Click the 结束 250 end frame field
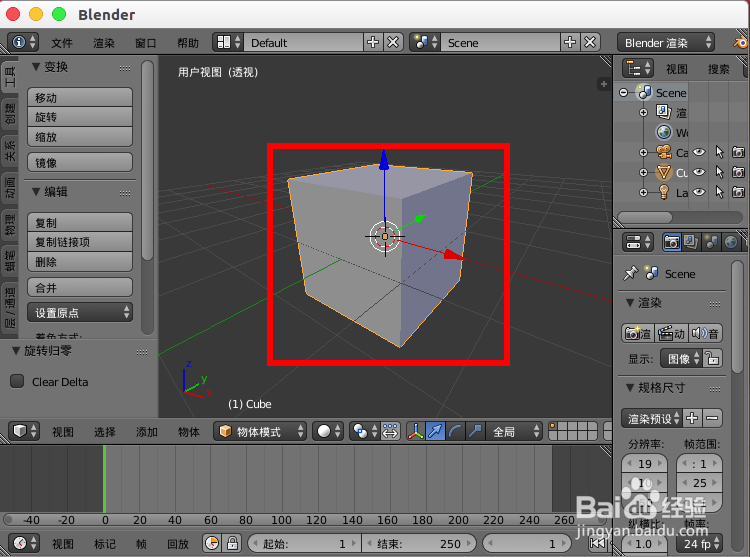Viewport: 750px width, 557px height. pos(419,544)
